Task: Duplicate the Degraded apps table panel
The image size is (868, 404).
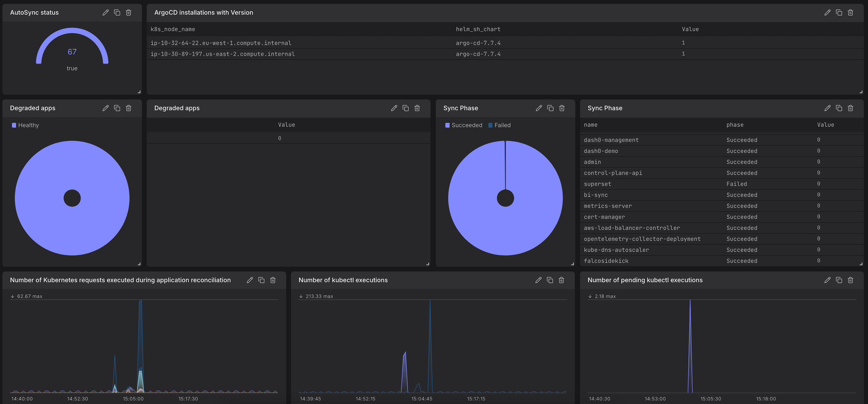Action: click(x=405, y=108)
